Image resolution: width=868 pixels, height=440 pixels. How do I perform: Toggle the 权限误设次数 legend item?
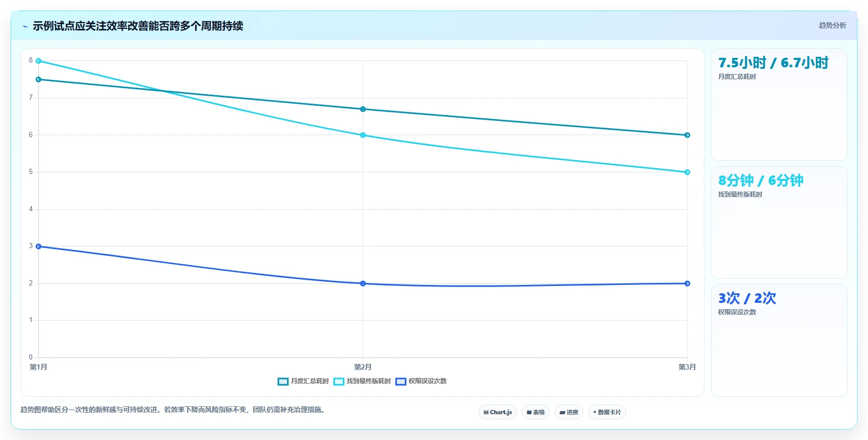421,381
